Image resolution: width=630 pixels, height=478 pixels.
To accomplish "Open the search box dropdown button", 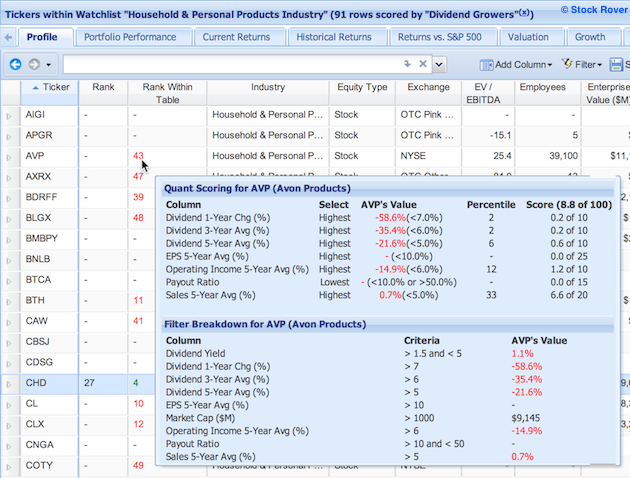I will tap(439, 64).
